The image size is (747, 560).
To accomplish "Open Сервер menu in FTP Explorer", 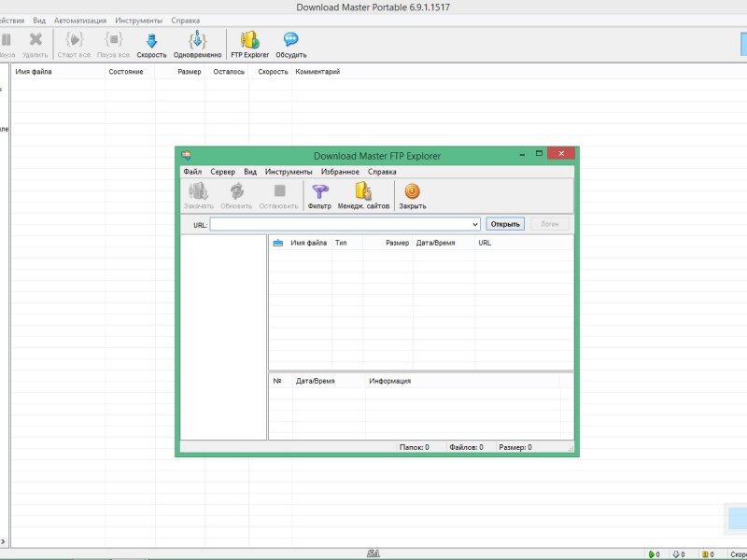I will point(222,172).
